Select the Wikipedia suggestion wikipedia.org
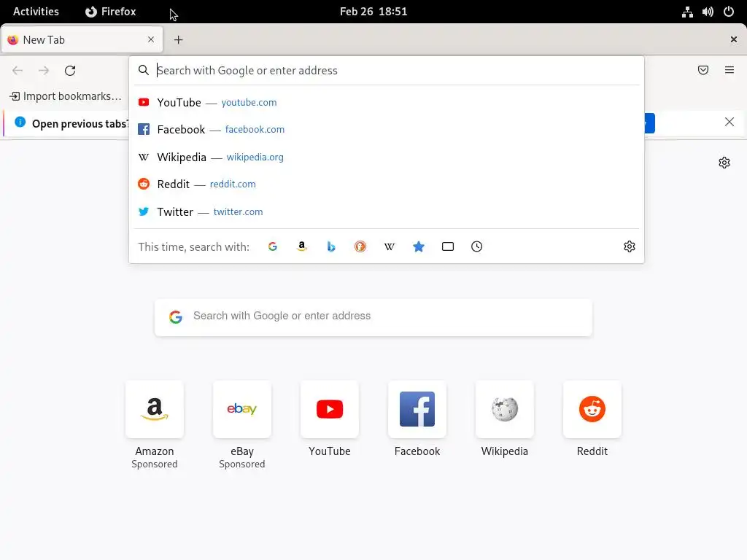Viewport: 747px width, 560px height. tap(387, 157)
